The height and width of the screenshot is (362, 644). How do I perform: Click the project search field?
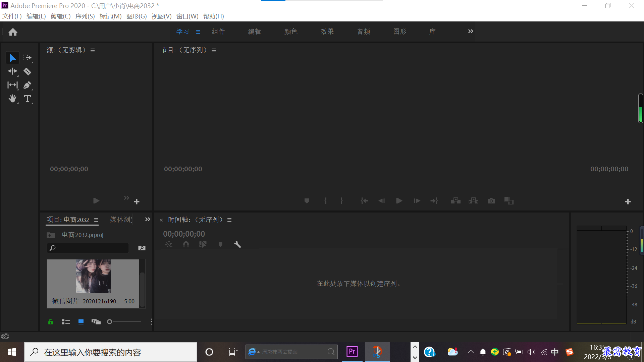pos(88,248)
